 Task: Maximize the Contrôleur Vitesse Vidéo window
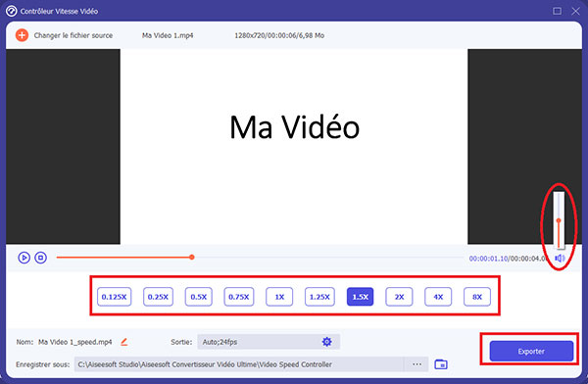[558, 11]
